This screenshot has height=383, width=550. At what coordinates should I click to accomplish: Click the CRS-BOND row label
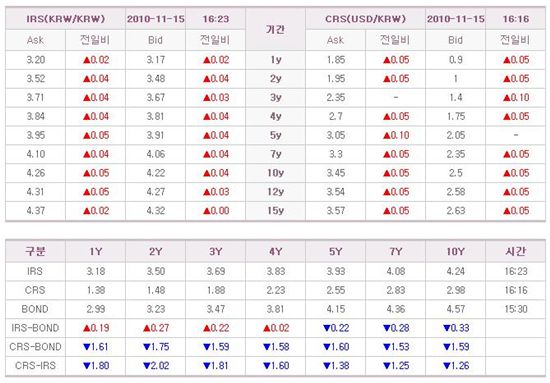35,347
